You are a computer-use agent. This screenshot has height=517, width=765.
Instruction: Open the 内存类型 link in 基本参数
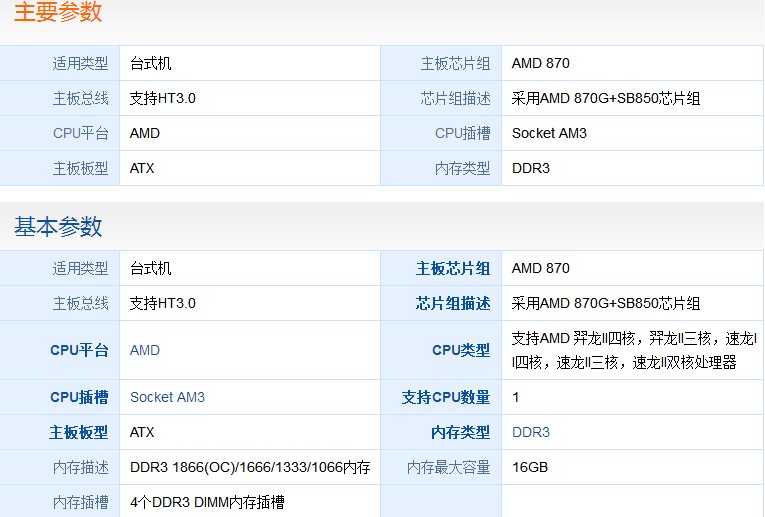(x=461, y=432)
